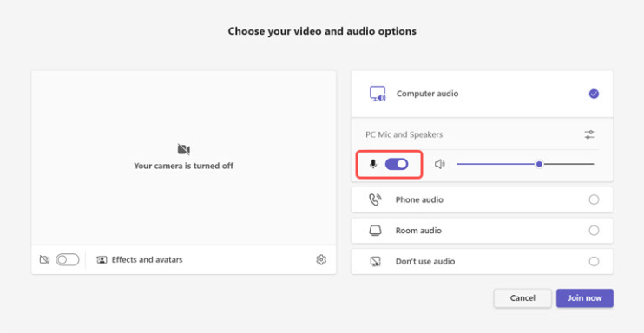This screenshot has height=333, width=644.
Task: Turn on the camera toggle
Action: 68,259
